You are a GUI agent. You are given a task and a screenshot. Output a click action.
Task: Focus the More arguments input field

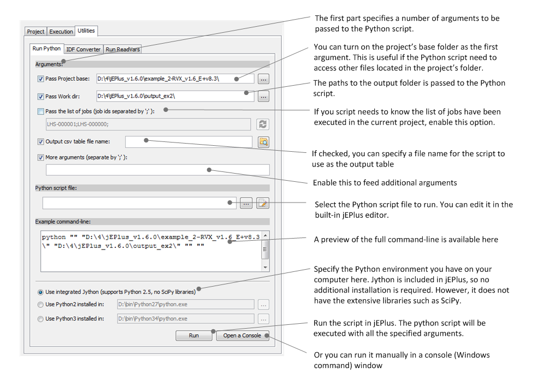(x=157, y=170)
